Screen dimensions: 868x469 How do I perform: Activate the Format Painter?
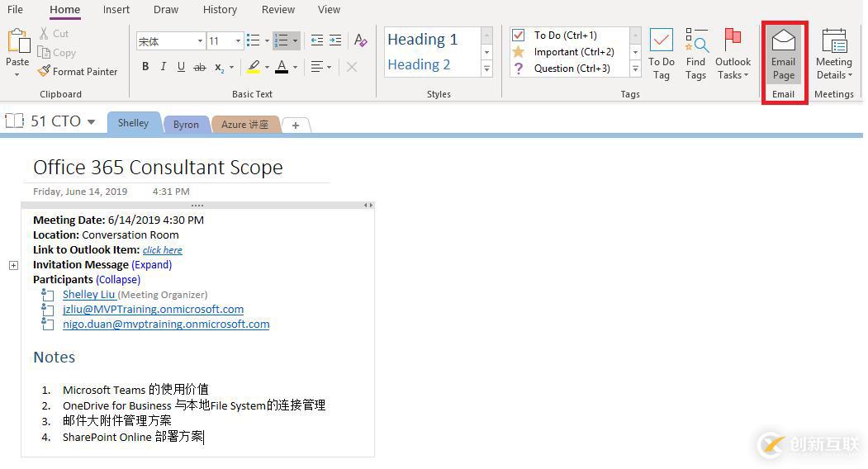pos(78,72)
